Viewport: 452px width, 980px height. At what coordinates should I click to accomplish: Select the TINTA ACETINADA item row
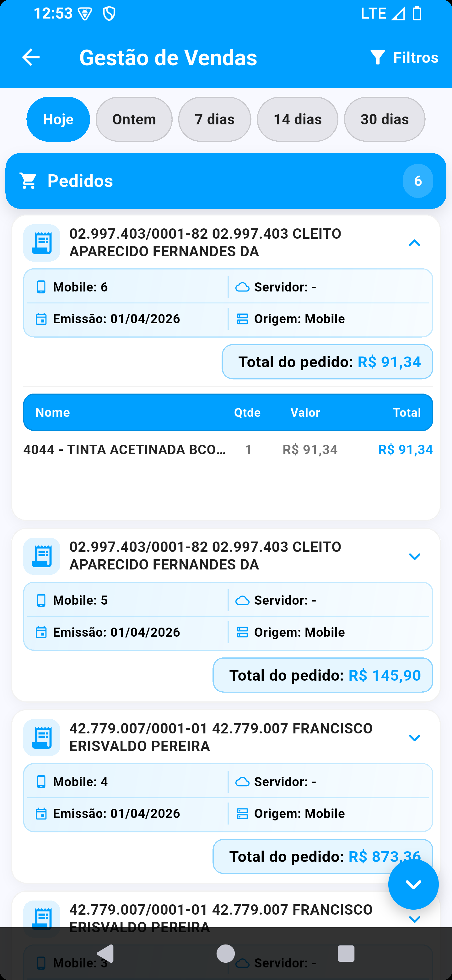(x=228, y=450)
